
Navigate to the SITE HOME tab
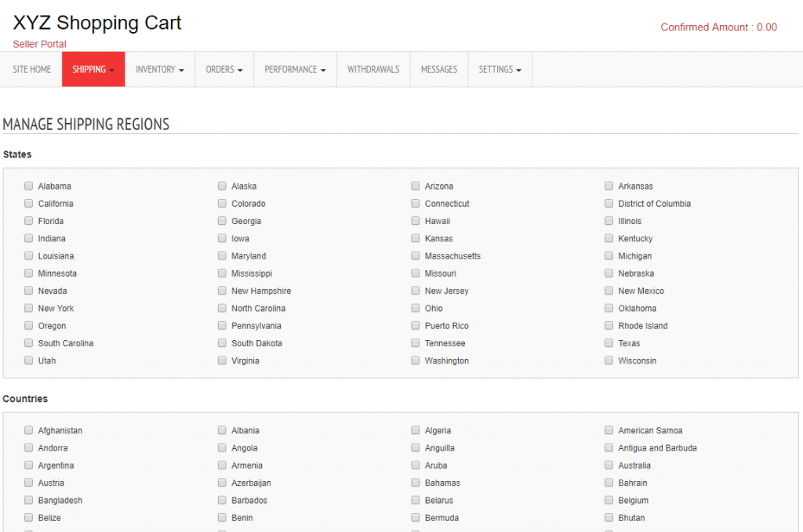coord(31,69)
